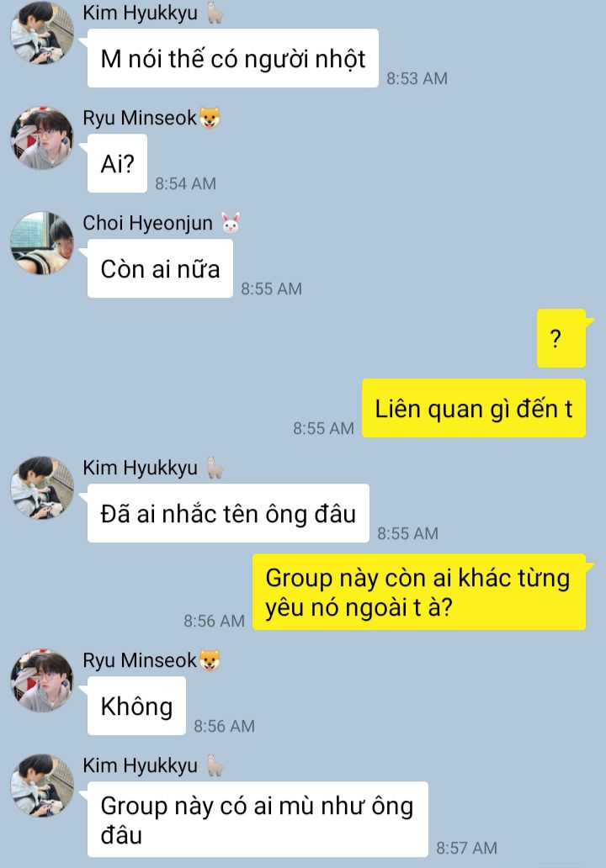Open Kim Hyukkyu's avatar beside 8:57 AM message

pos(42,786)
